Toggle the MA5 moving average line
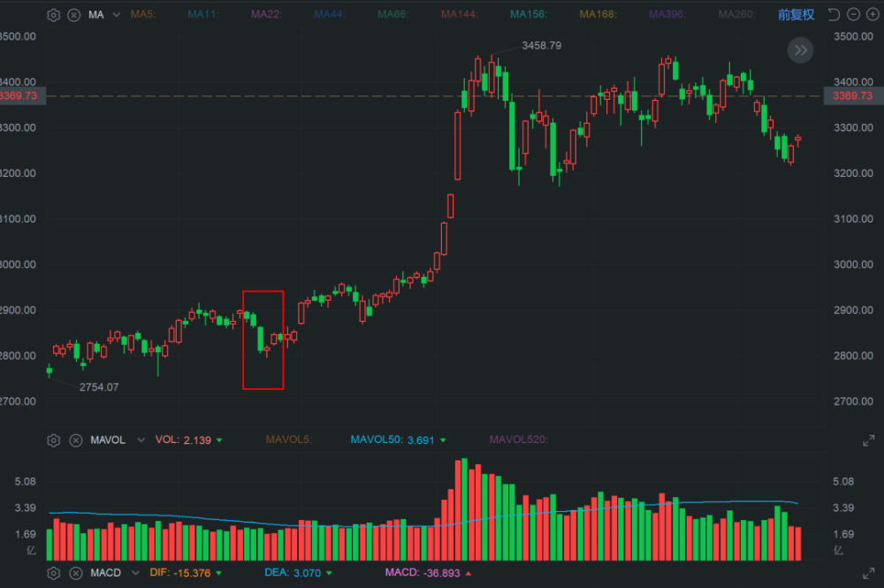Screen dimensions: 884x588 click(x=142, y=15)
